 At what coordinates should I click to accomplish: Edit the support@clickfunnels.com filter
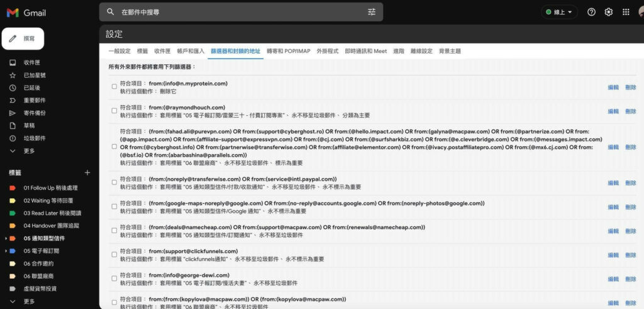[613, 255]
